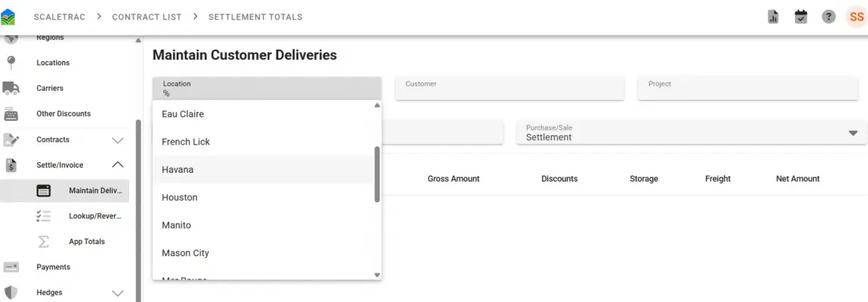
Task: Go to CONTRACT LIST breadcrumb
Action: 147,17
